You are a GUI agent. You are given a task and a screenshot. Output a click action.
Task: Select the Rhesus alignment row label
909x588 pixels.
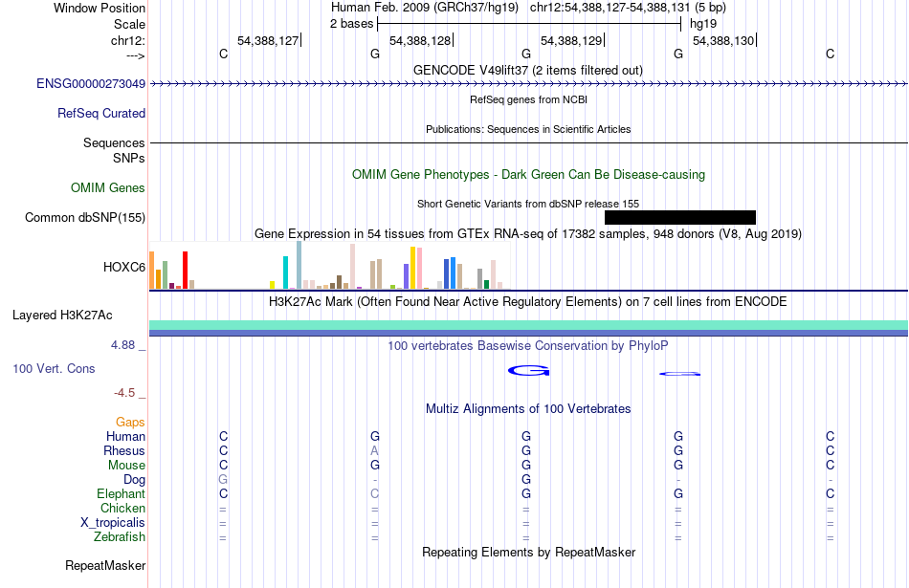(124, 451)
